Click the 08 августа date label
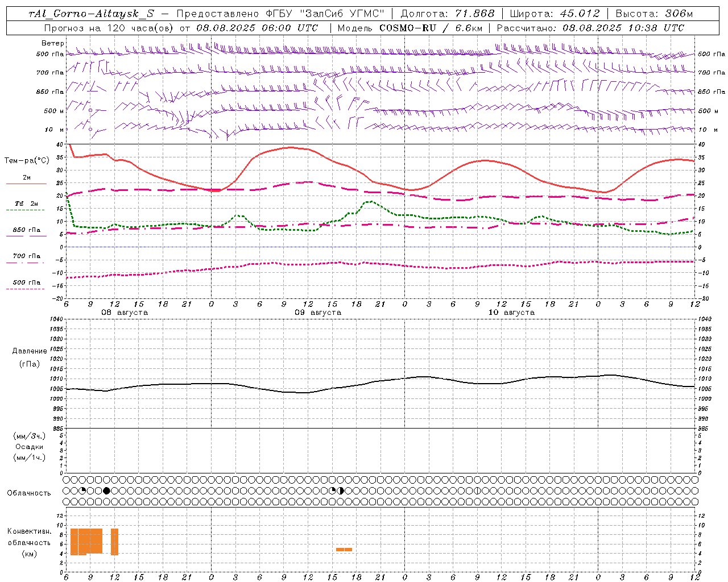The image size is (728, 582). tap(125, 313)
